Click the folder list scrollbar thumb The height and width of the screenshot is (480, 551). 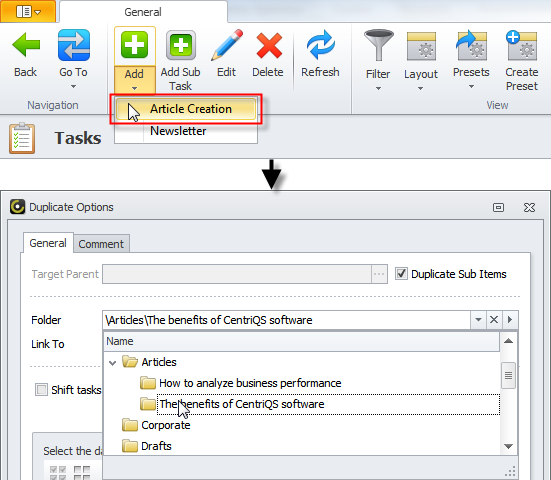coord(508,376)
